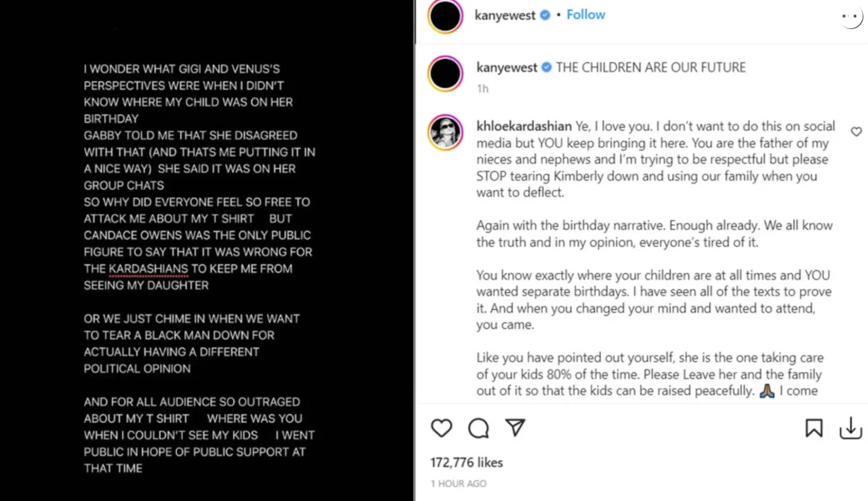
Task: Save the post with the bookmark icon
Action: pos(814,428)
